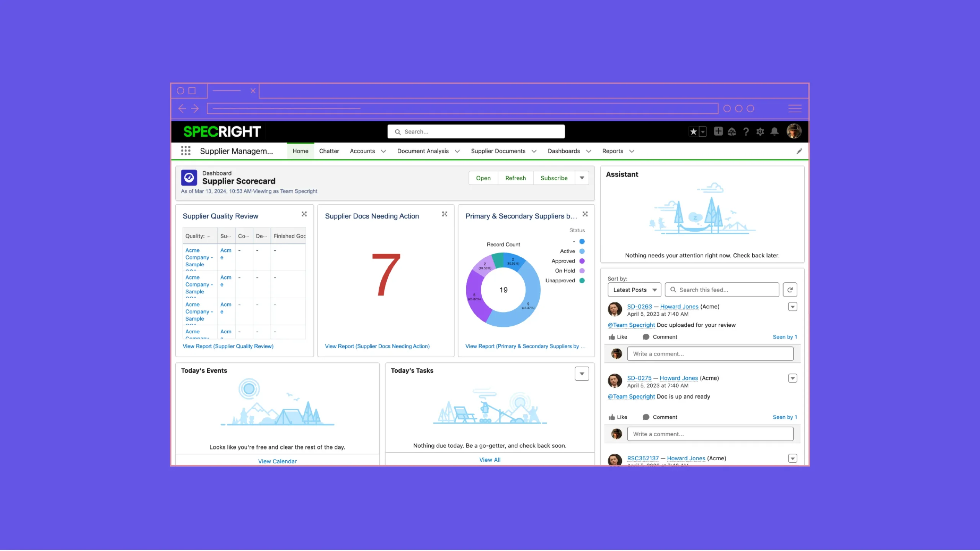980x551 pixels.
Task: Click the View Calendar link
Action: [x=278, y=461]
